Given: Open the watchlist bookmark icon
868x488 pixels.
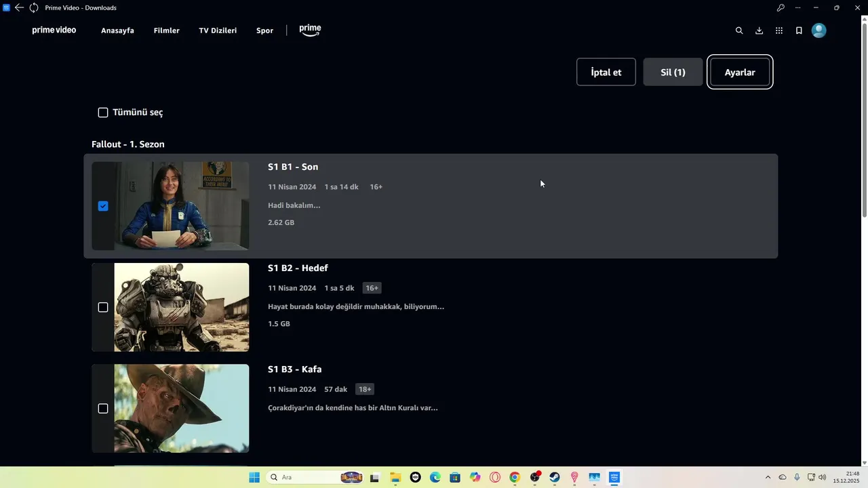Looking at the screenshot, I should point(799,30).
